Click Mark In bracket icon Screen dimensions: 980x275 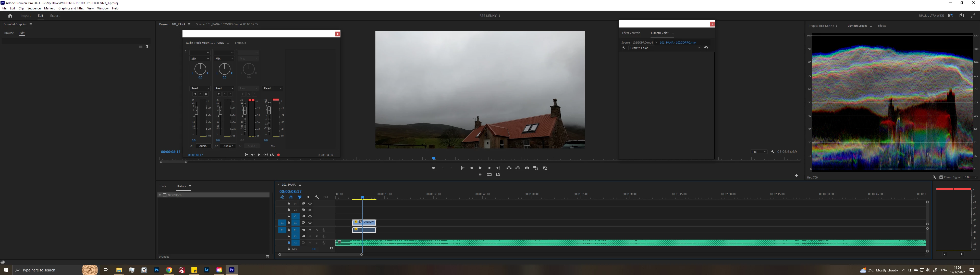click(443, 168)
